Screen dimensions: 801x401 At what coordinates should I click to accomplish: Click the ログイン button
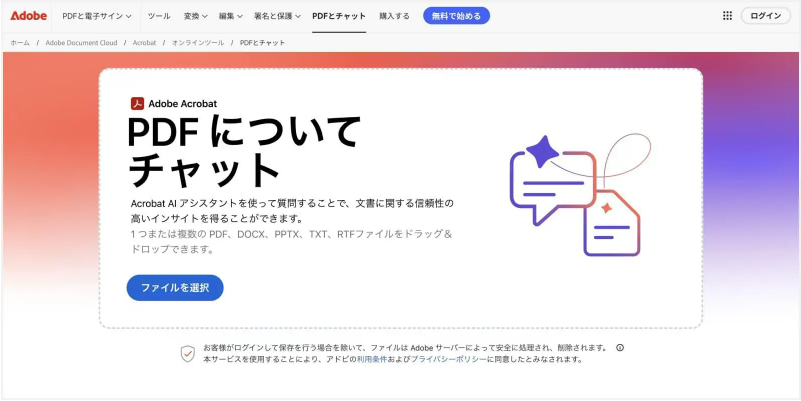(x=766, y=16)
